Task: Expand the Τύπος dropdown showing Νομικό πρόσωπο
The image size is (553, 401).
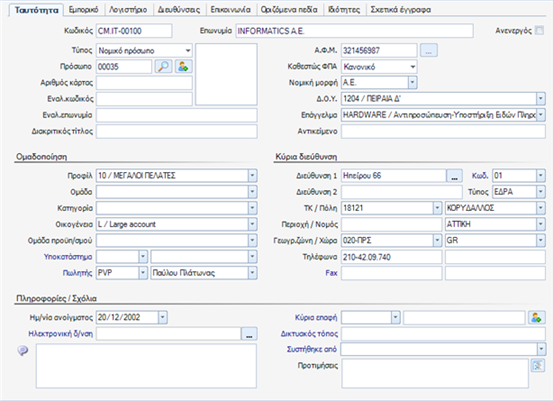Action: (188, 50)
